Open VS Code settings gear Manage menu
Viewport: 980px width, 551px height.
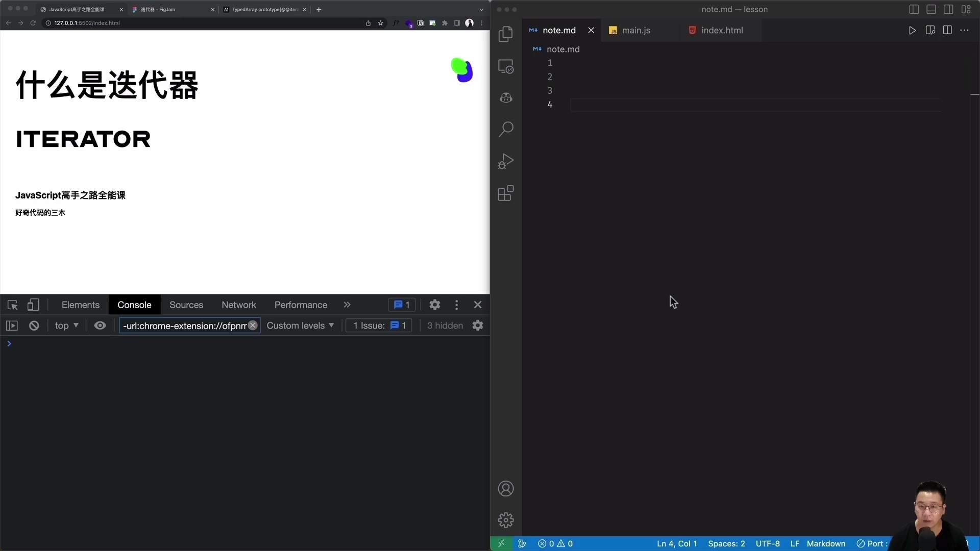pos(506,519)
